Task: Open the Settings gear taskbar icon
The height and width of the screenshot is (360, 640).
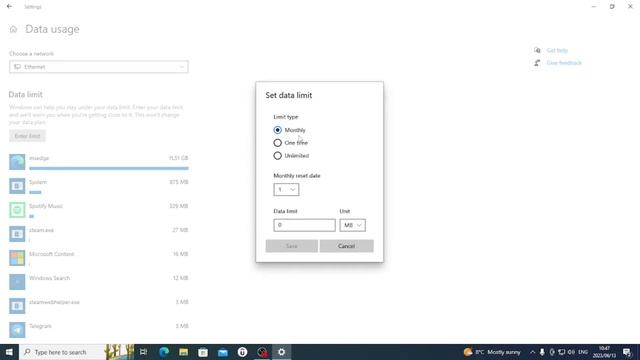Action: tap(281, 352)
